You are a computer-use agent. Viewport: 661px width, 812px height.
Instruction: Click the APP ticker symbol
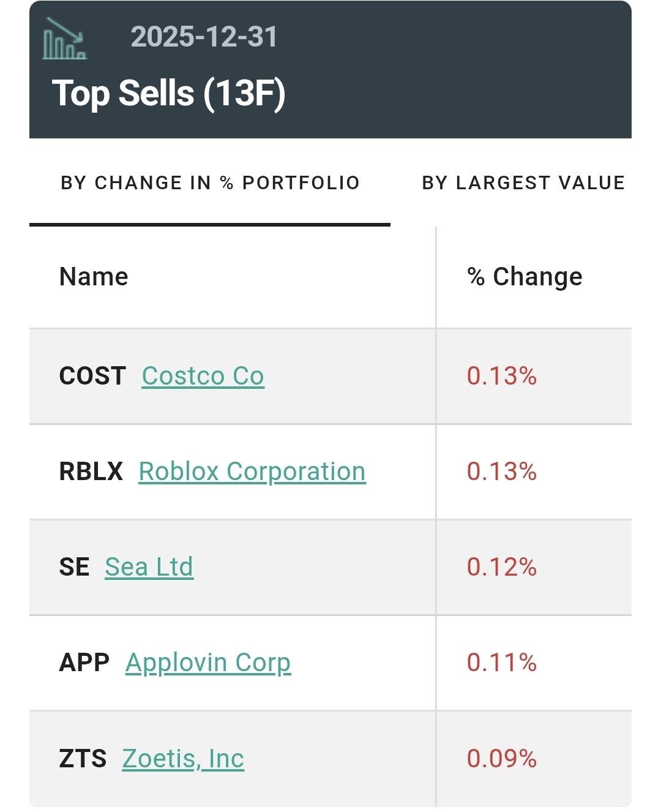click(84, 663)
